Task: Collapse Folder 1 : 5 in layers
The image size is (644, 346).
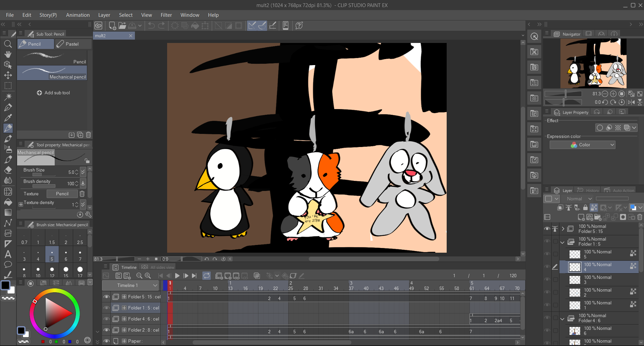Action: click(562, 242)
